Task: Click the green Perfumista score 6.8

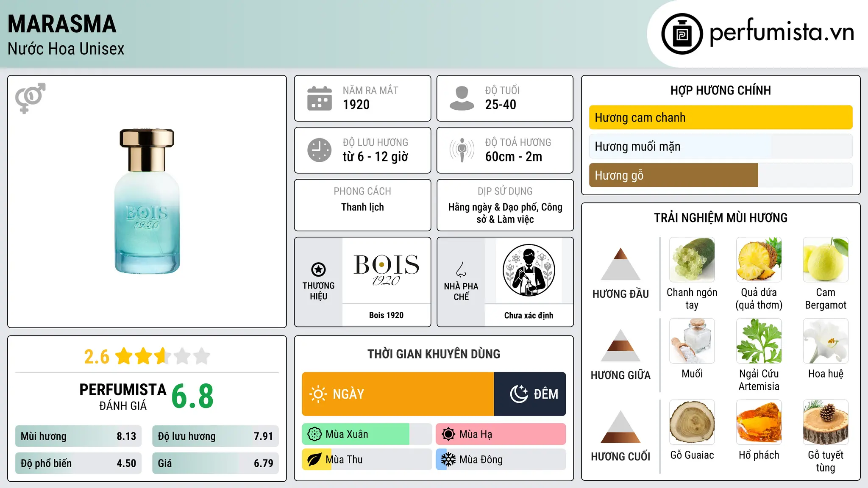Action: (x=192, y=396)
